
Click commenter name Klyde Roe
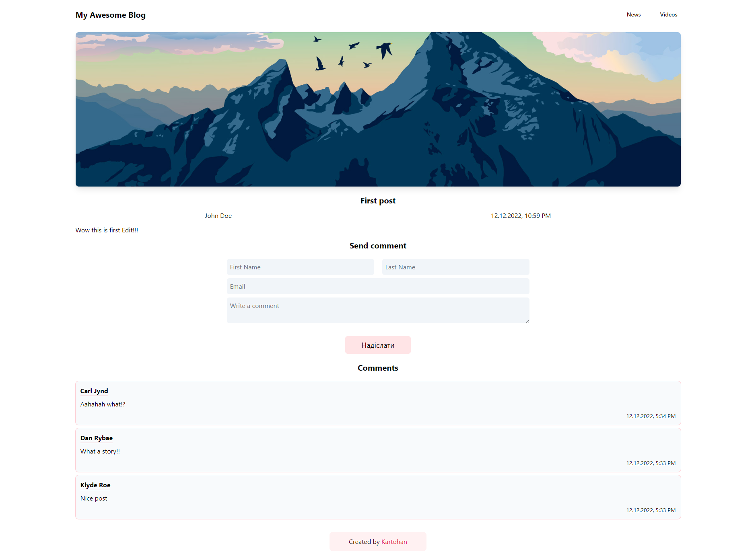point(95,485)
